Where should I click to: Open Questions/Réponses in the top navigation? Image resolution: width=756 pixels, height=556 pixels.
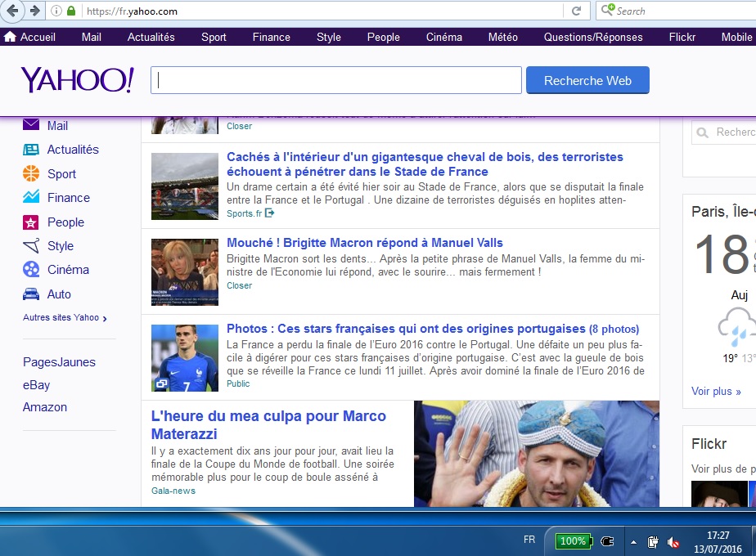pyautogui.click(x=593, y=37)
